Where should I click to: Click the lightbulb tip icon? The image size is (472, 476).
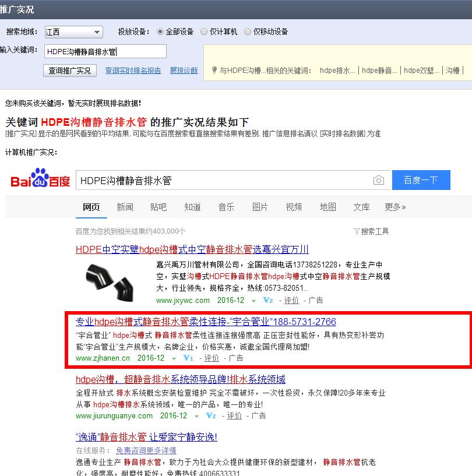tap(214, 70)
